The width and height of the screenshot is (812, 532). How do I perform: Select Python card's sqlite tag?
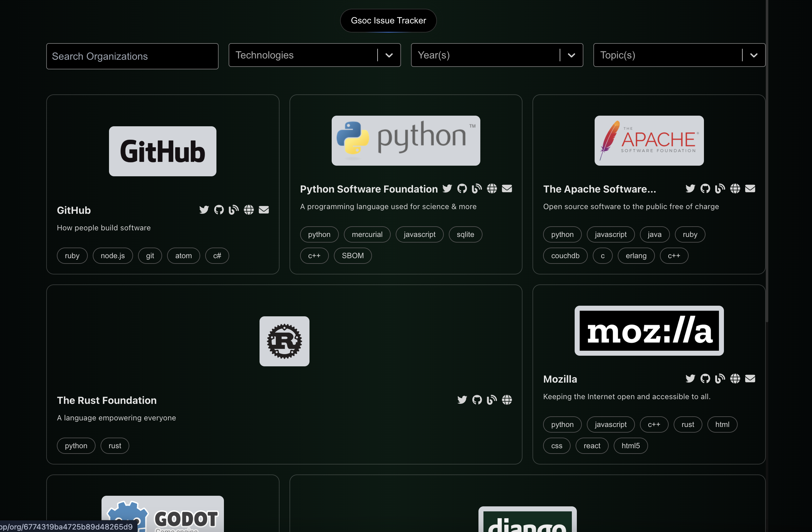pos(465,234)
